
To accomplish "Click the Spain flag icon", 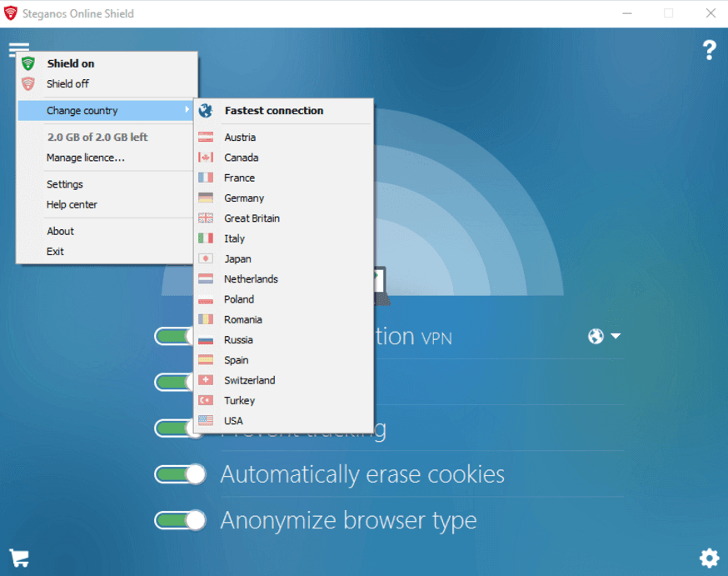I will click(x=206, y=359).
